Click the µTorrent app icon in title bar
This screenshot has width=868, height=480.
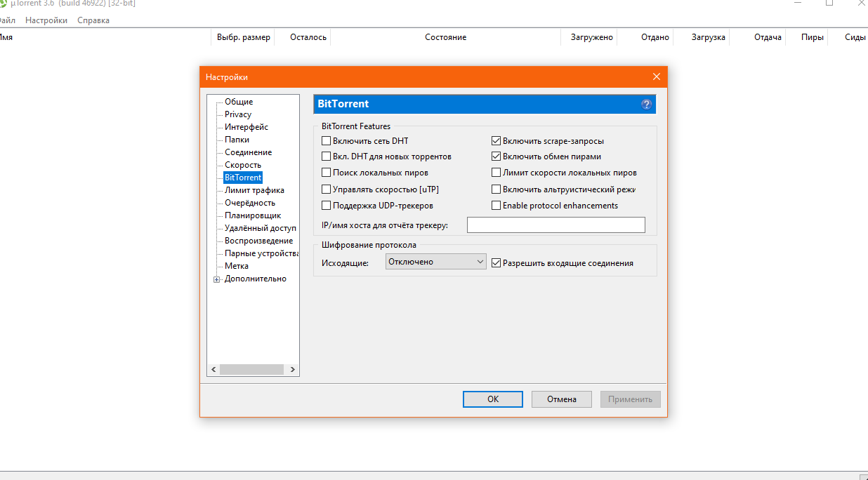[4, 4]
